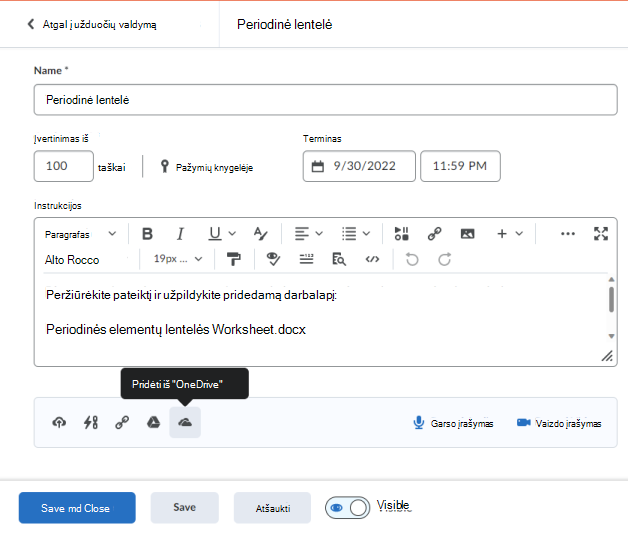This screenshot has height=534, width=628.
Task: Open the alignment options dropdown arrow
Action: [x=319, y=234]
